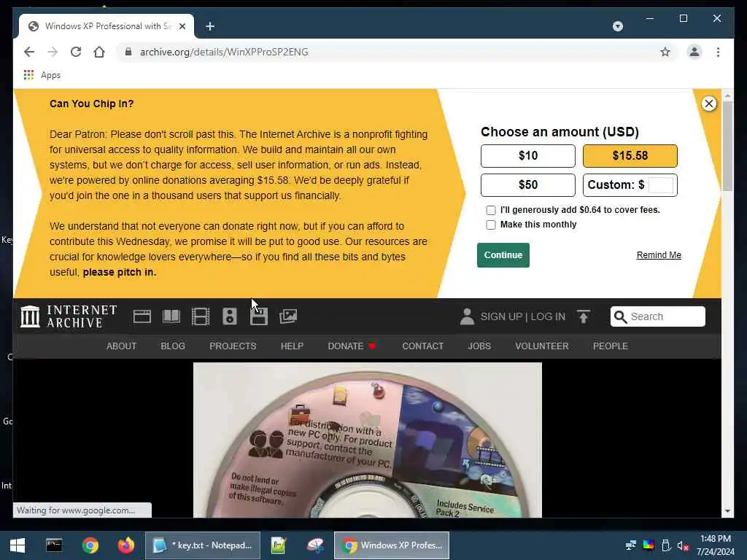
Task: Click the user silhouette icon
Action: pos(467,316)
